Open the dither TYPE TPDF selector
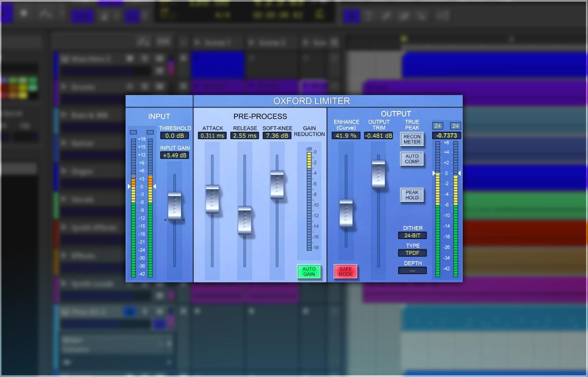 click(412, 253)
